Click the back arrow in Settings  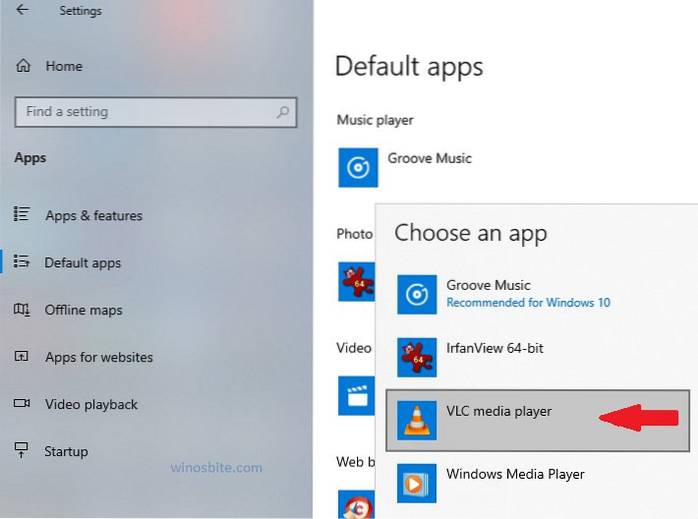pos(22,11)
